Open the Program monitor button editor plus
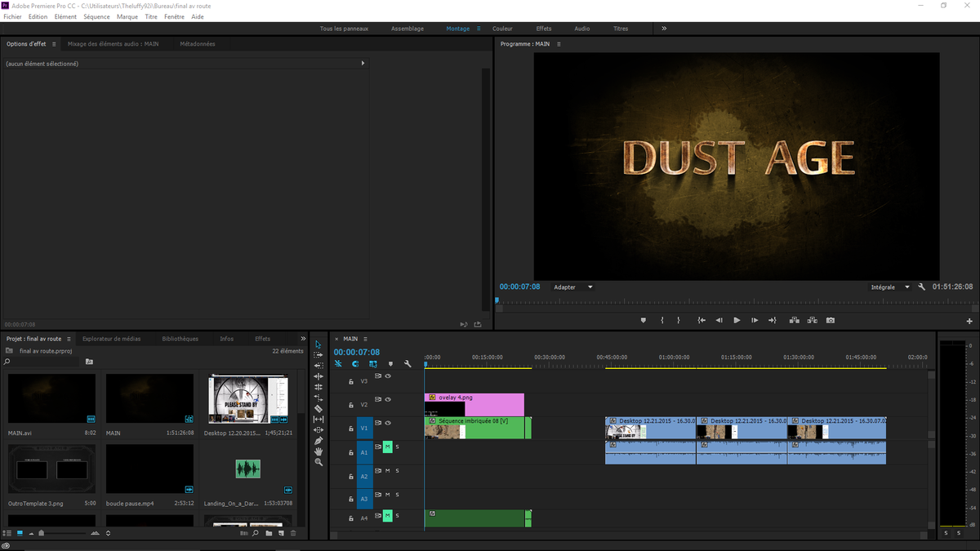The image size is (980, 551). pyautogui.click(x=969, y=321)
